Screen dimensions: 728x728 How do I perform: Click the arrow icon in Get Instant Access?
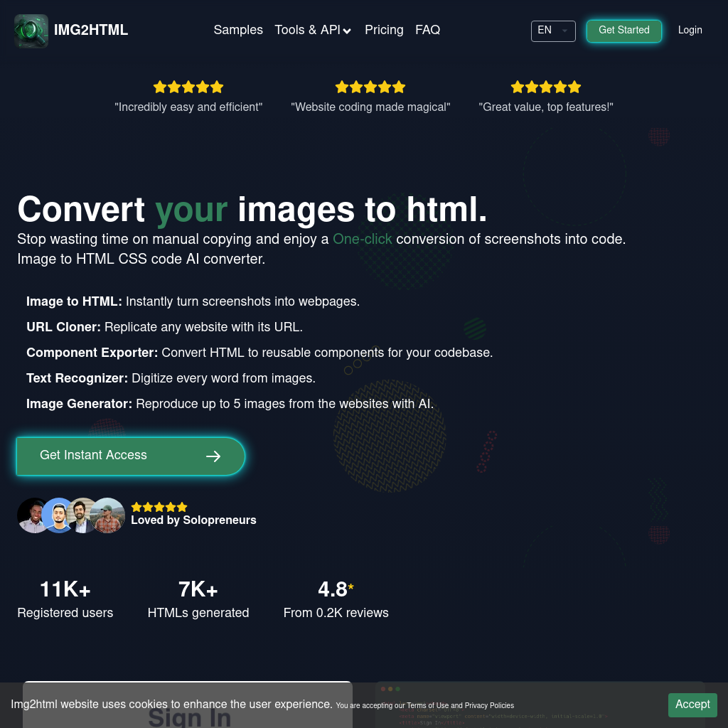click(x=213, y=456)
